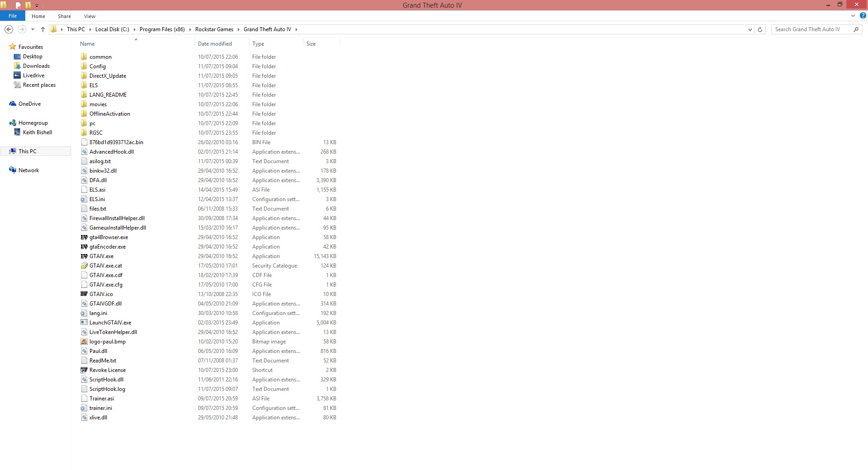The image size is (868, 470).
Task: Click the xlive.dll file icon
Action: 84,418
